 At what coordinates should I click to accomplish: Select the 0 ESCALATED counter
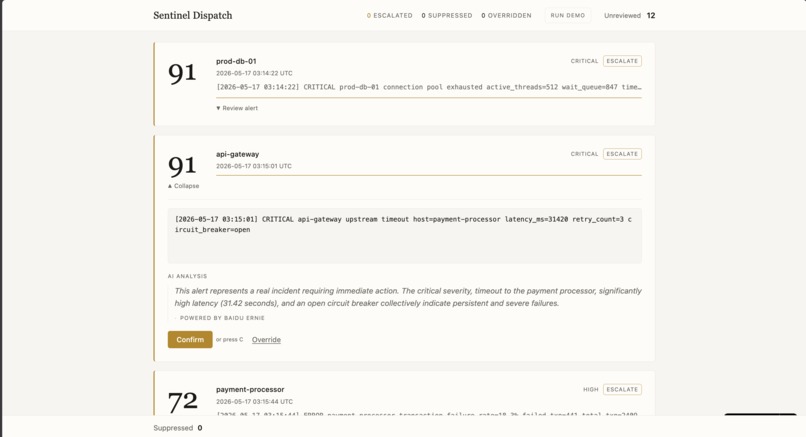pyautogui.click(x=390, y=15)
